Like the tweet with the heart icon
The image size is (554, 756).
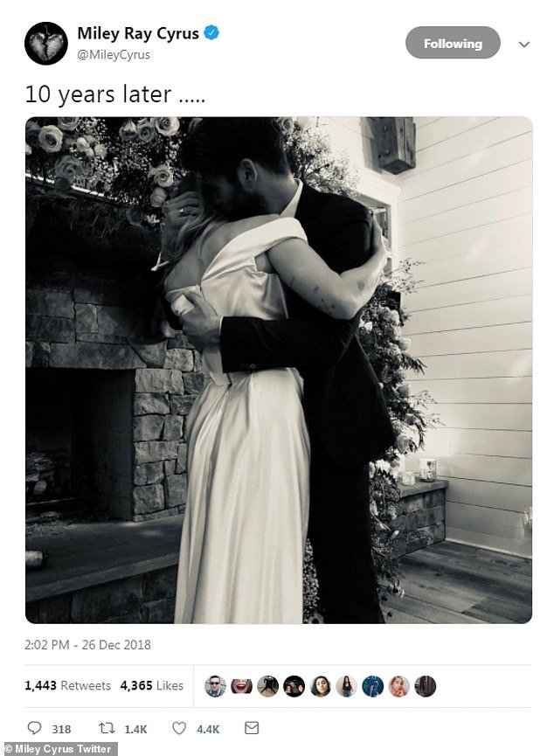click(x=179, y=727)
